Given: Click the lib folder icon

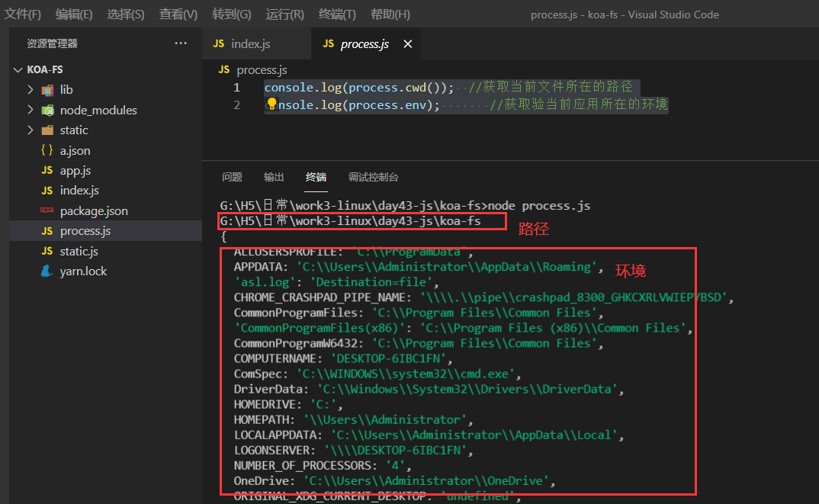Looking at the screenshot, I should tap(47, 91).
